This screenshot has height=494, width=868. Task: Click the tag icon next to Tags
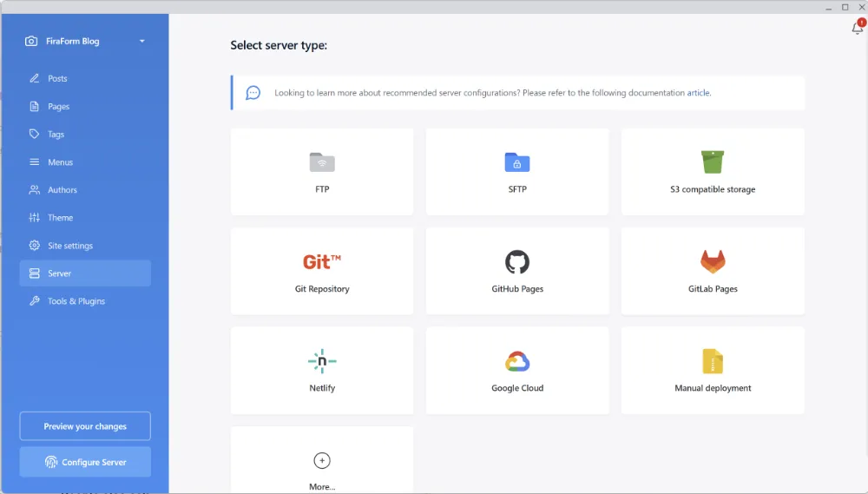(35, 134)
